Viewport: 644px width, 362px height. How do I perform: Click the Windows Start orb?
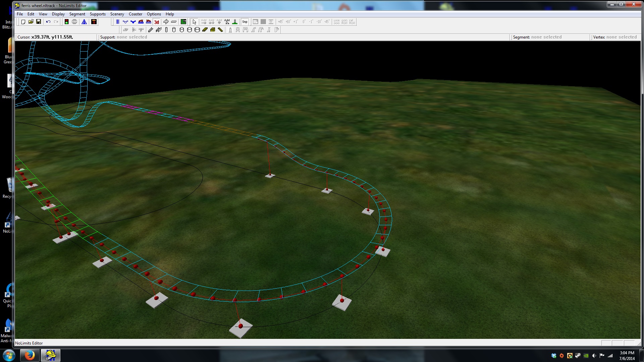9,355
